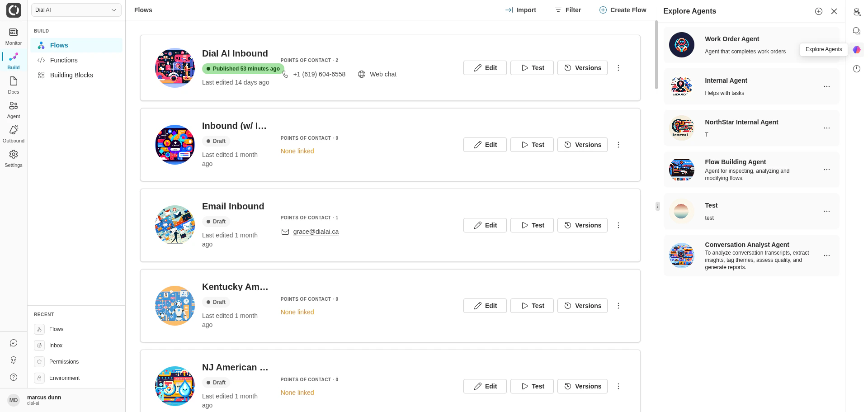This screenshot has width=868, height=412.
Task: Select Functions in the Build menu
Action: coord(76,60)
